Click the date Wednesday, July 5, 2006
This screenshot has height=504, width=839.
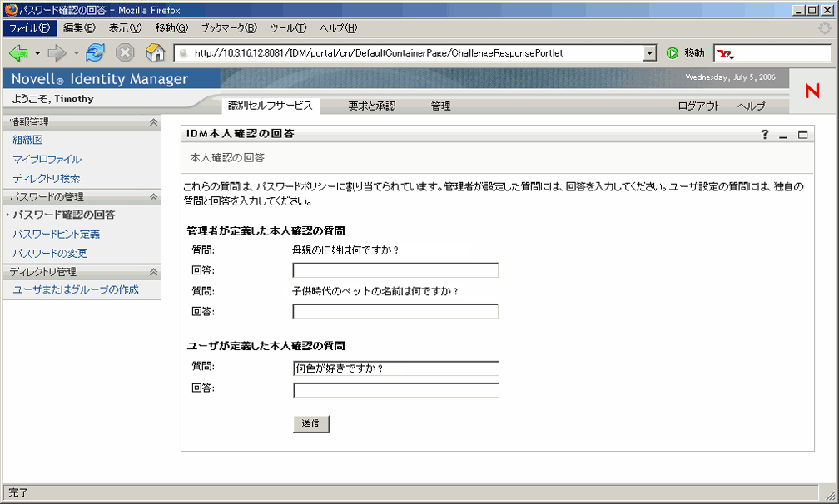tap(731, 77)
